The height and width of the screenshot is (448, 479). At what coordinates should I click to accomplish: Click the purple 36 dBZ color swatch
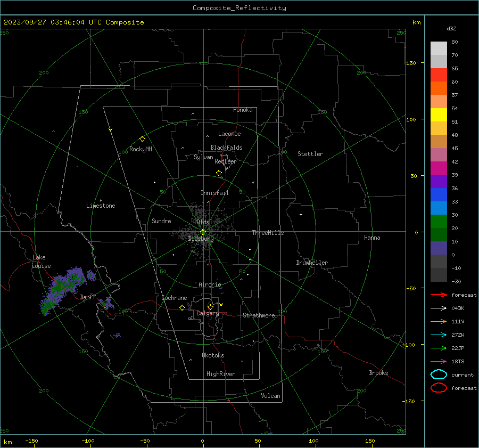pyautogui.click(x=439, y=181)
